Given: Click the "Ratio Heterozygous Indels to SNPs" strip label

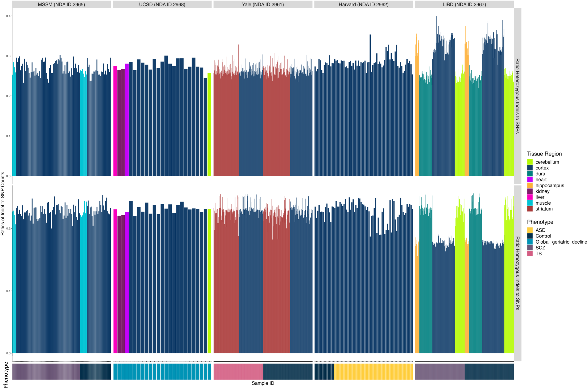Looking at the screenshot, I should point(517,96).
